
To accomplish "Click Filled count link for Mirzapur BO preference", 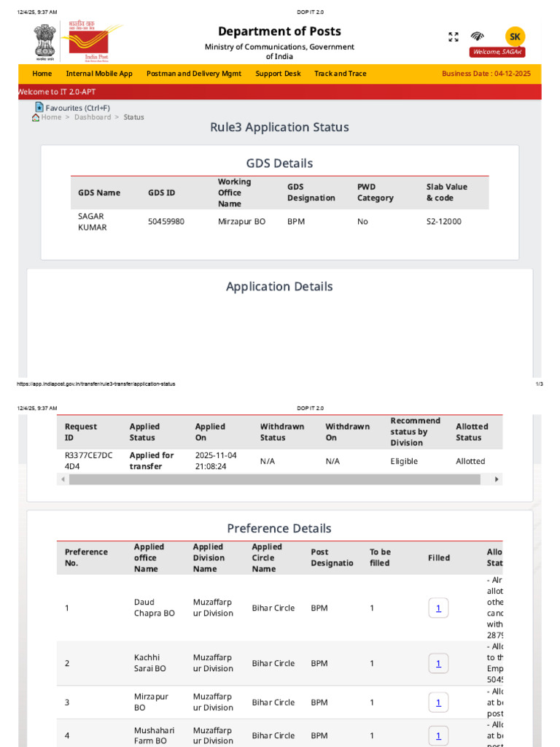I will point(438,703).
